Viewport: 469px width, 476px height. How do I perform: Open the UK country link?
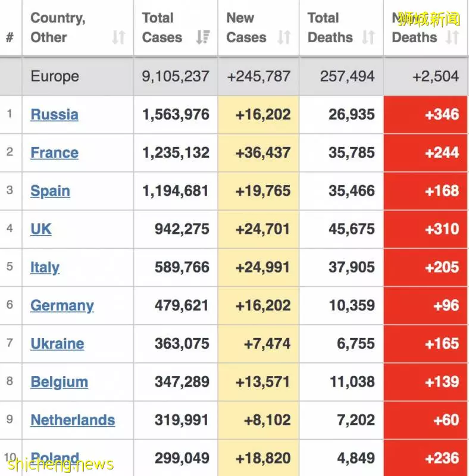click(x=41, y=229)
